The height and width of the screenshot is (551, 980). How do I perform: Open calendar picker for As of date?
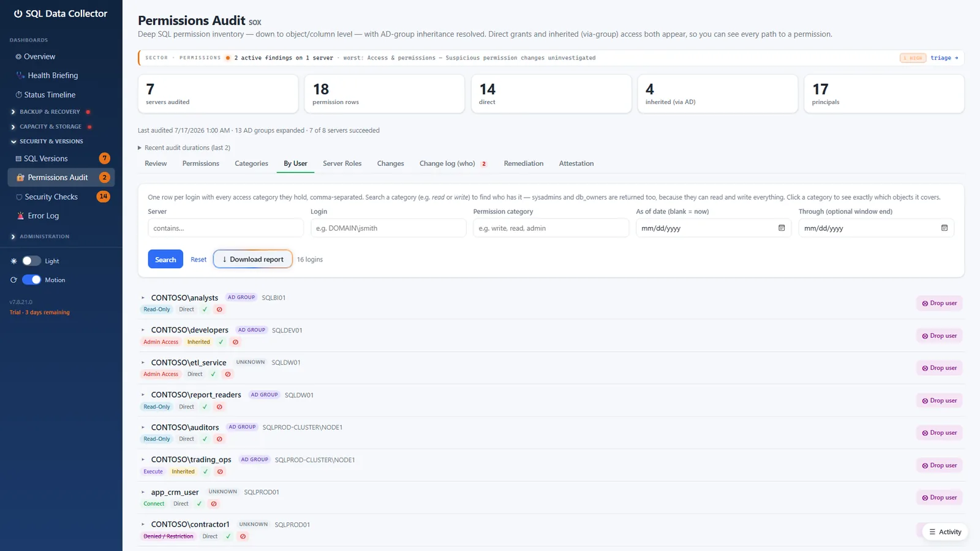pyautogui.click(x=782, y=228)
